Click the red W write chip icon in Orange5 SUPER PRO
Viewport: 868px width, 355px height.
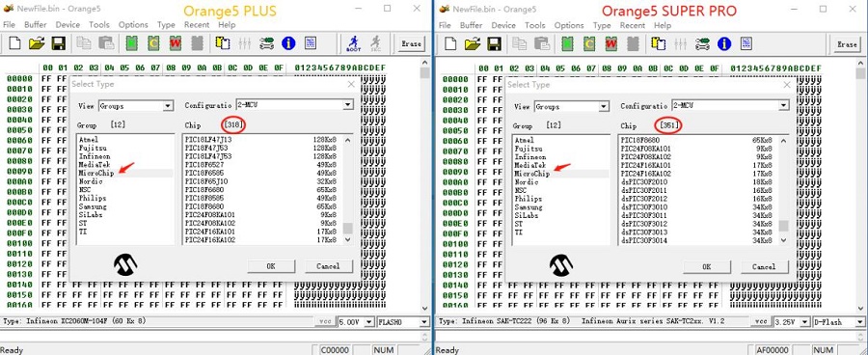click(x=611, y=43)
